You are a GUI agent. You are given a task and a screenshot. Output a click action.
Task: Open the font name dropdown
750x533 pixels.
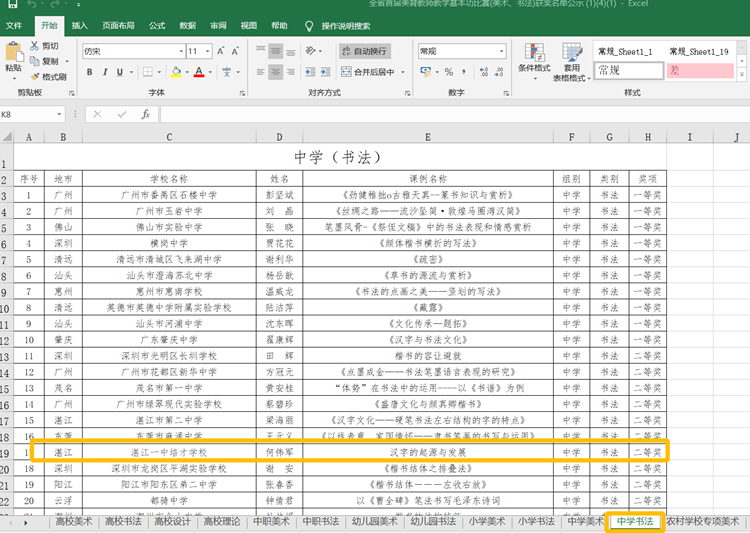coord(181,51)
